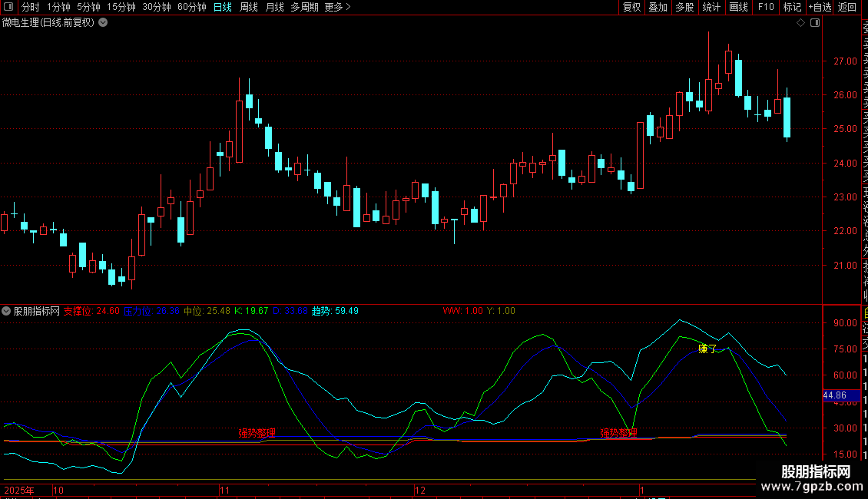Open the 多周期 multi-period tab

click(x=304, y=7)
